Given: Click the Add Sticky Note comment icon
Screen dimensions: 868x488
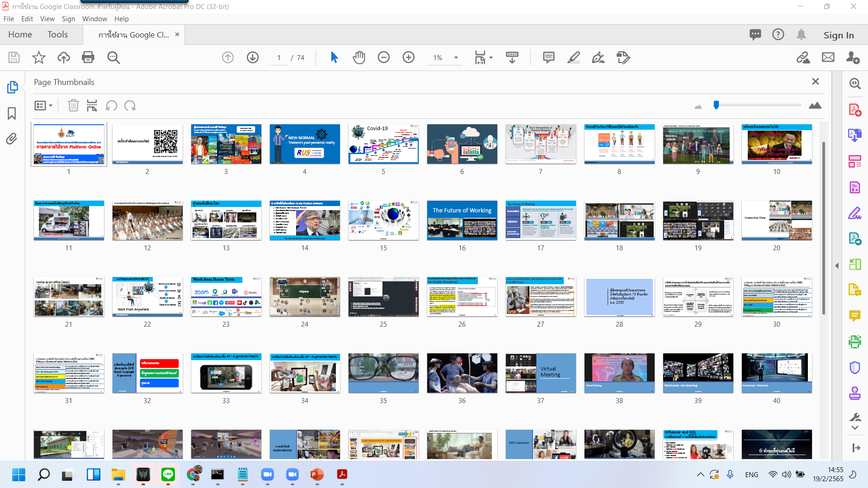Looking at the screenshot, I should pos(548,57).
